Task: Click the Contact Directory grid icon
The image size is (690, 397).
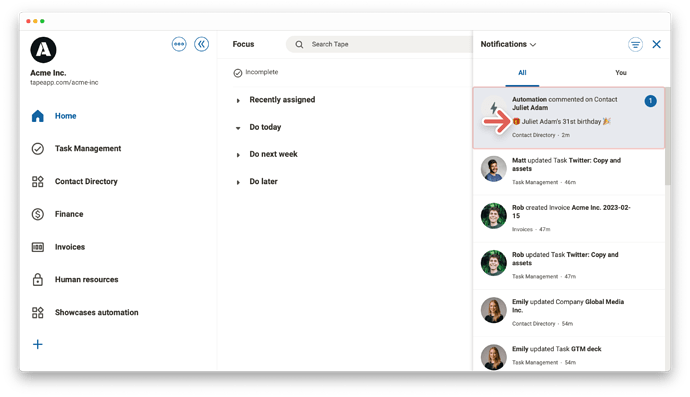Action: (x=38, y=181)
